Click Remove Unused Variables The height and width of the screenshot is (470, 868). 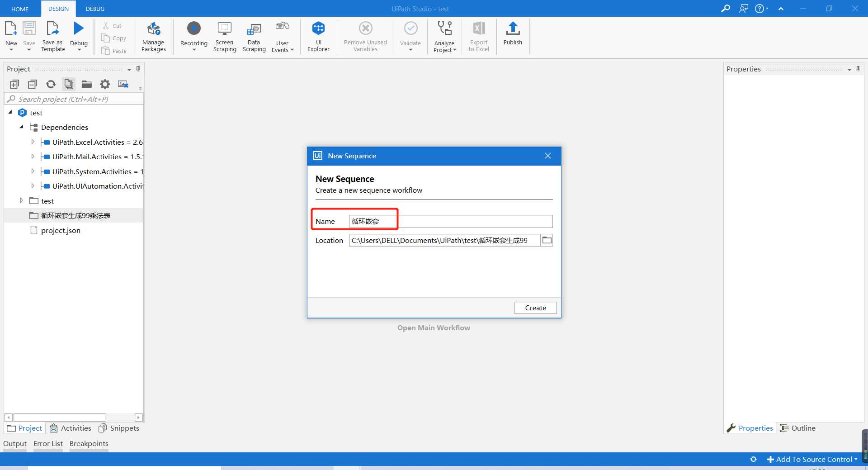pyautogui.click(x=365, y=37)
